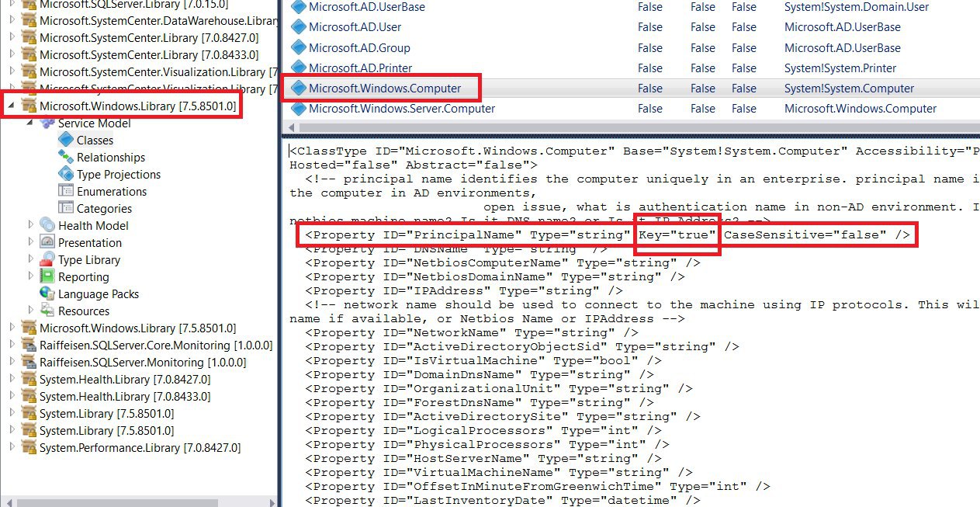
Task: Click the System.Health.Library [7.0.8427.0] pack icon
Action: [x=29, y=379]
